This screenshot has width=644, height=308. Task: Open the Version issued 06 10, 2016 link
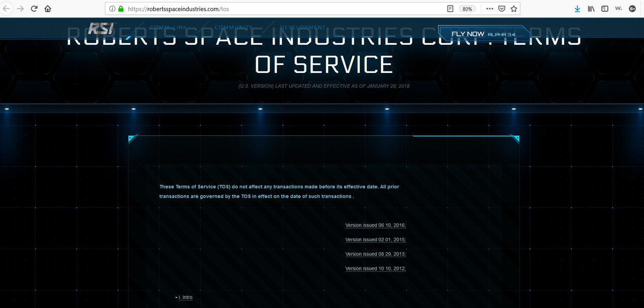(x=375, y=225)
